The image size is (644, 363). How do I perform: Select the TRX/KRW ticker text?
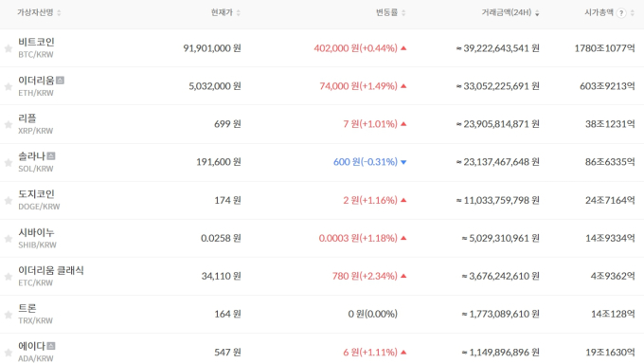click(x=35, y=320)
